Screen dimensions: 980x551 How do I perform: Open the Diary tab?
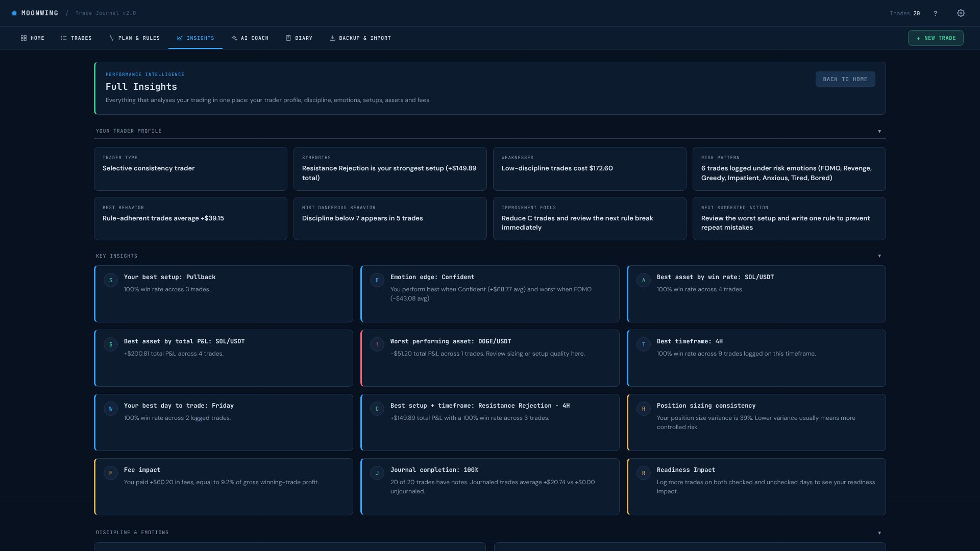[x=299, y=38]
